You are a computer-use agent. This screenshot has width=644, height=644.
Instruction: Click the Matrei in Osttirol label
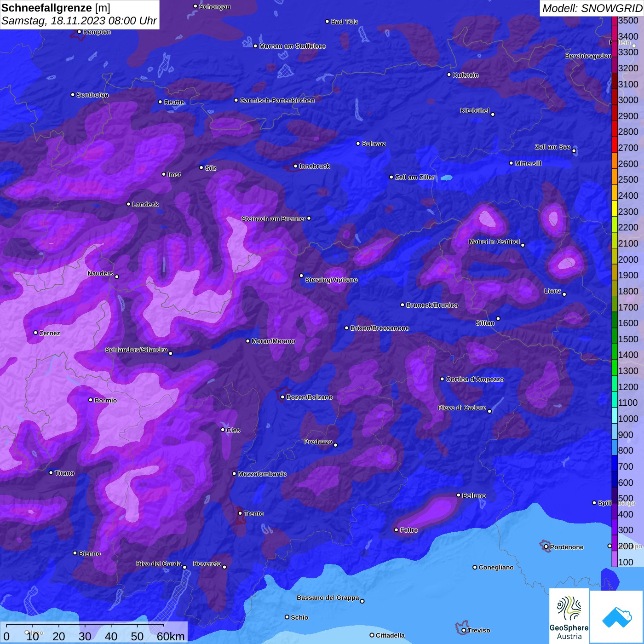click(494, 241)
